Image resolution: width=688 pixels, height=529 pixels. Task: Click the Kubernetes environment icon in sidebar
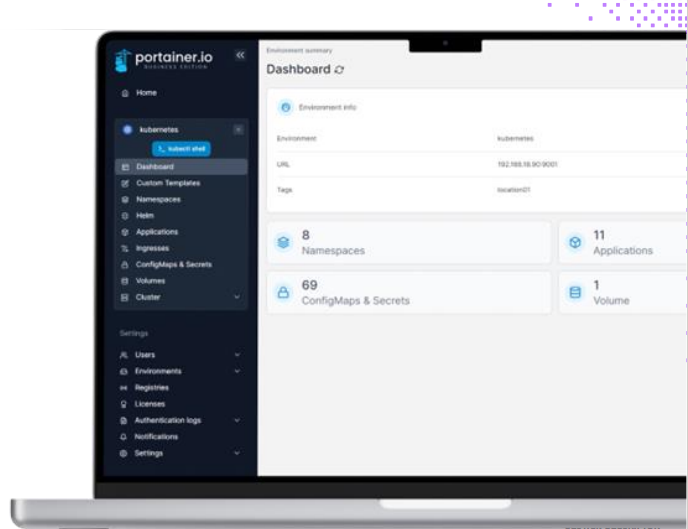pos(127,129)
